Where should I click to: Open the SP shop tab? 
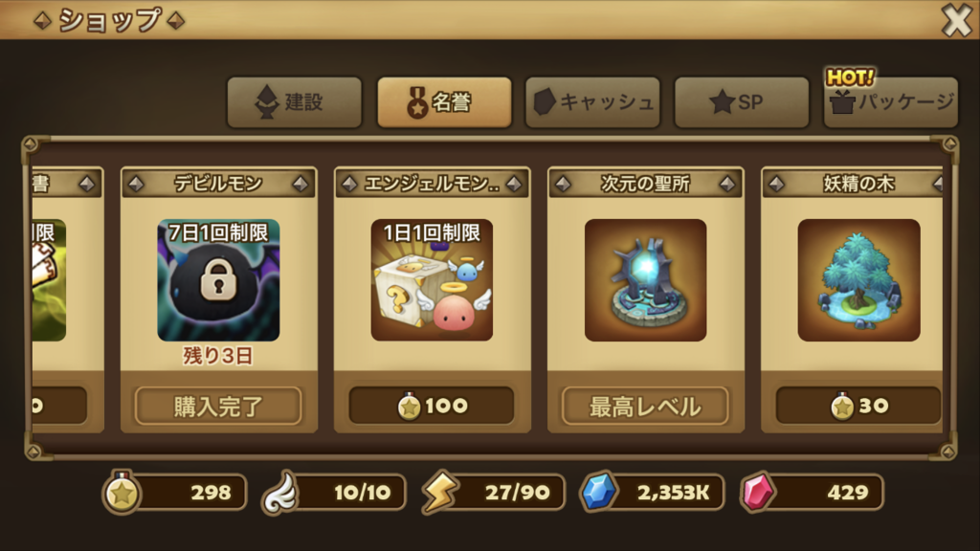(x=742, y=102)
